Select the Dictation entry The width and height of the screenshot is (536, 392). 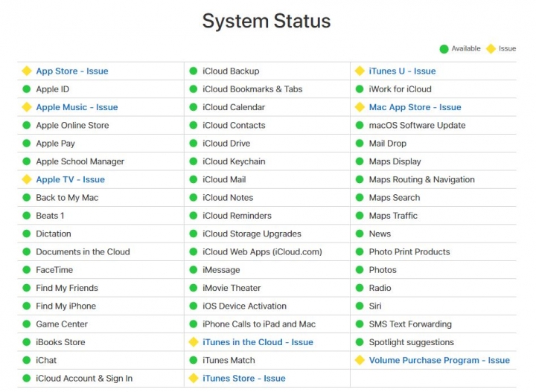coord(54,234)
